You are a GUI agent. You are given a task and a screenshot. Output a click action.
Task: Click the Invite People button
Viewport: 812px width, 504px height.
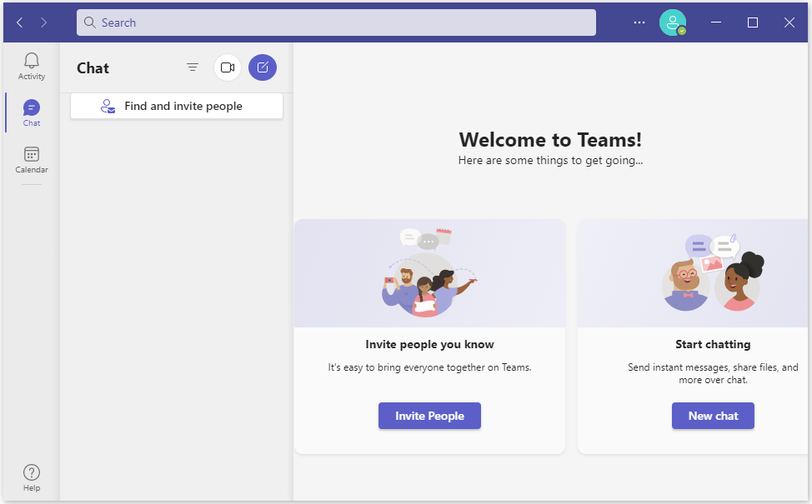pyautogui.click(x=430, y=416)
